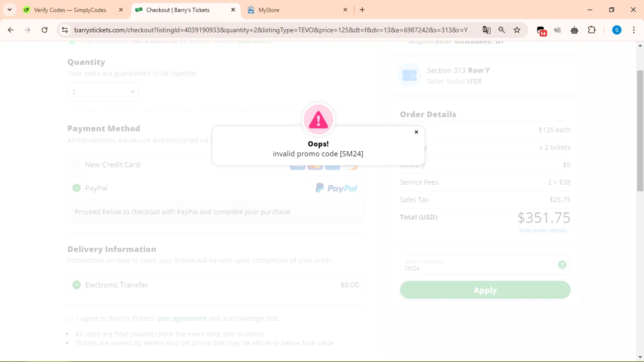Image resolution: width=644 pixels, height=362 pixels.
Task: Open the extensions puzzle menu
Action: (x=592, y=30)
